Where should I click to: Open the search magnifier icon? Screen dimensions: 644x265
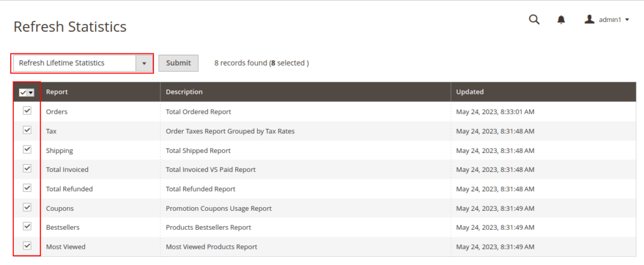534,20
